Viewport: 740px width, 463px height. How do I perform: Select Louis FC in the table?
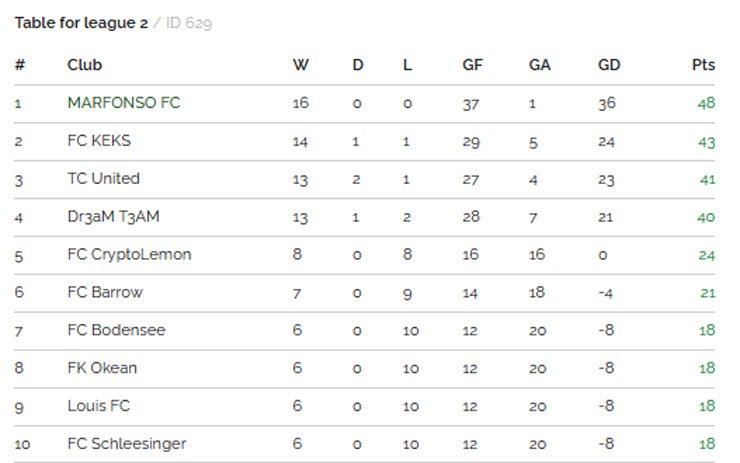(x=98, y=406)
